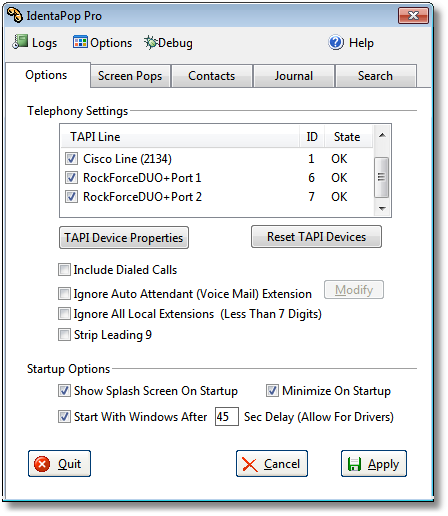Click the TAPI Device Properties button
The height and width of the screenshot is (516, 448).
point(124,238)
